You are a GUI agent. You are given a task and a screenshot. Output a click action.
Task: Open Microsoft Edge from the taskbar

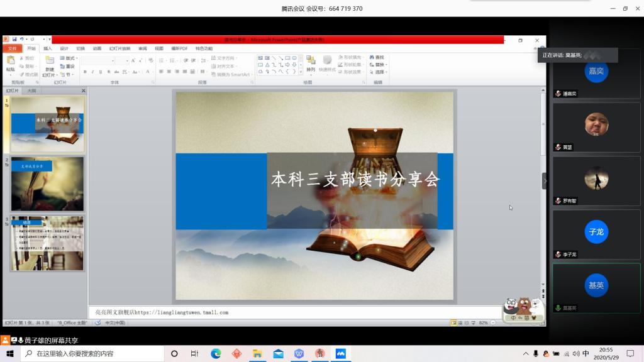pyautogui.click(x=216, y=354)
